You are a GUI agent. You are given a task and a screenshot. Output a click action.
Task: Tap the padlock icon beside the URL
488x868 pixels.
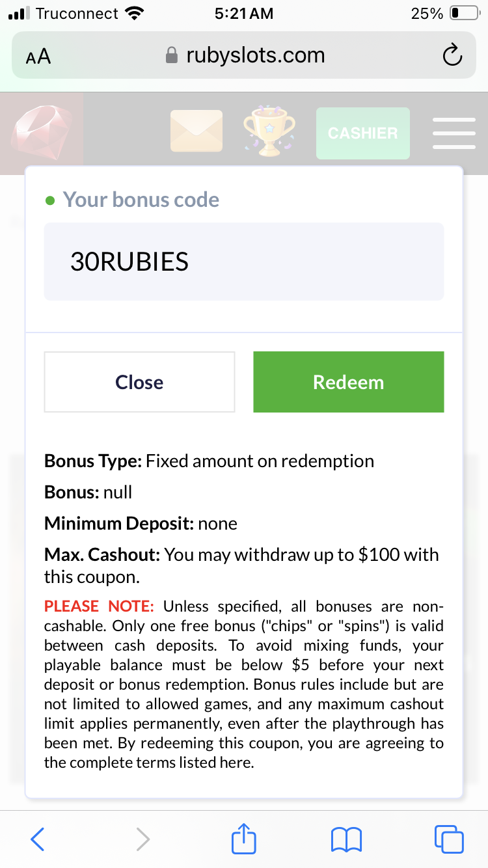(172, 55)
